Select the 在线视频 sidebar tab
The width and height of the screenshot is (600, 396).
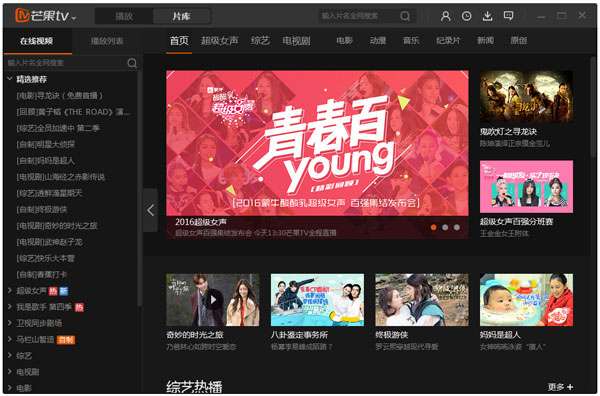click(37, 41)
